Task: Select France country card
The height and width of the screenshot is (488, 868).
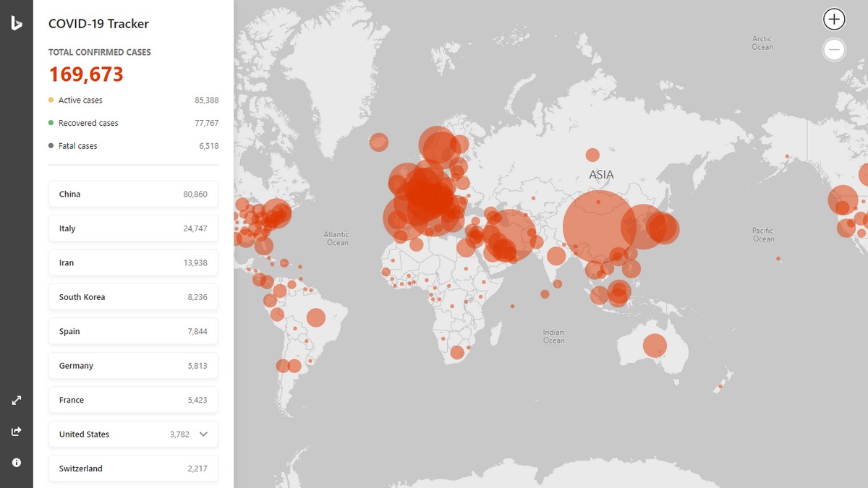Action: click(133, 400)
